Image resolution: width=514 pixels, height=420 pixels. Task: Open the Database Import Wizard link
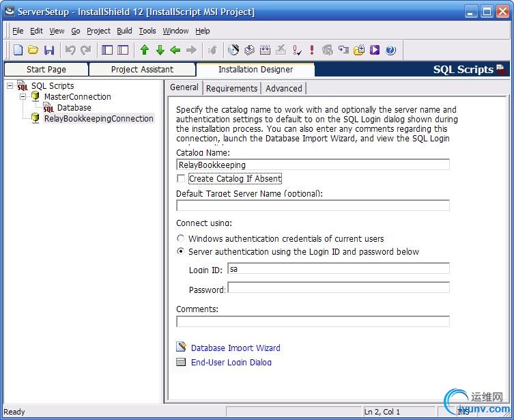pos(235,348)
